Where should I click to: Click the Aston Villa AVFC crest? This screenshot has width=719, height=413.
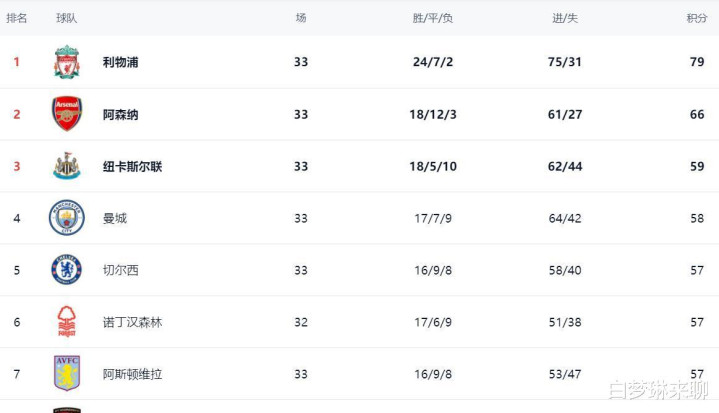pos(67,373)
